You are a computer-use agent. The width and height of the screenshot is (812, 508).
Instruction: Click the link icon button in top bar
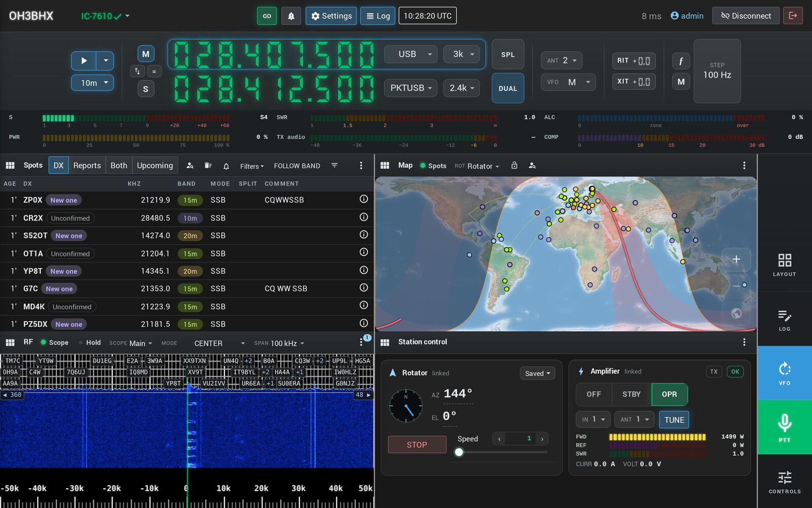click(x=267, y=16)
